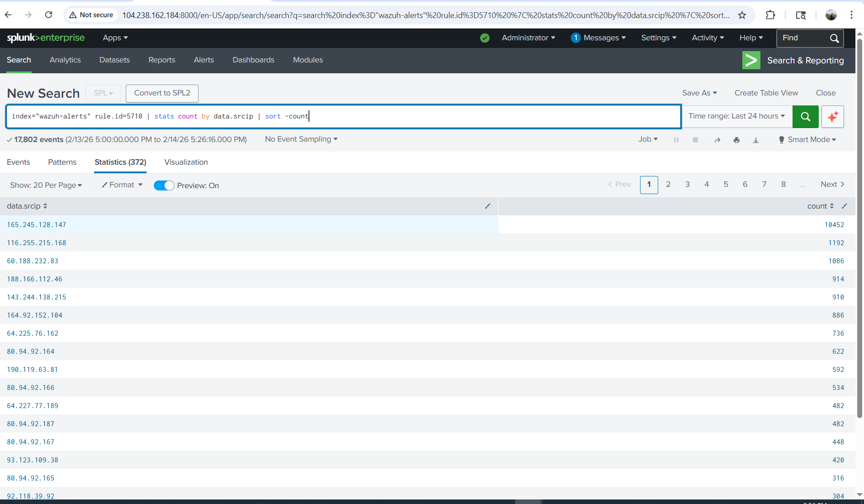864x504 pixels.
Task: Open the No Event Sampling dropdown
Action: 301,139
